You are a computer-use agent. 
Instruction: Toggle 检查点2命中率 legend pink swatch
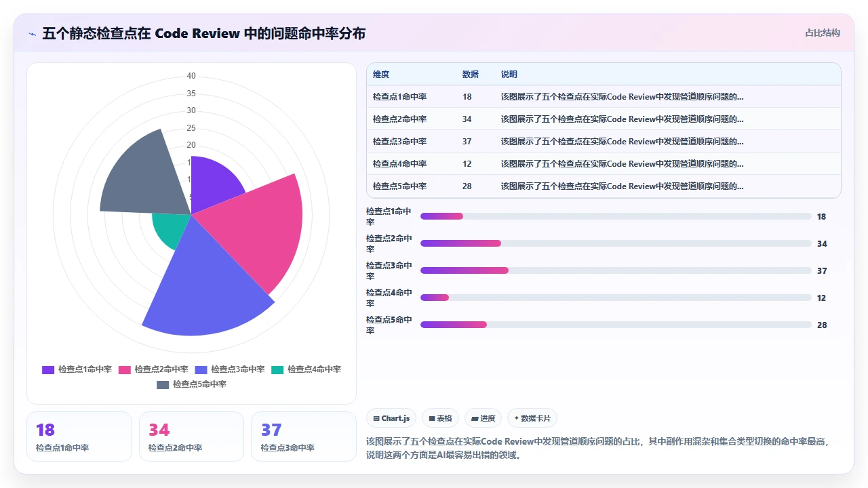coord(125,369)
